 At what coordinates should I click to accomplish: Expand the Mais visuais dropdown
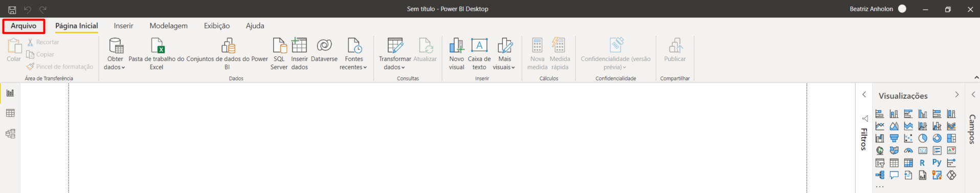click(504, 54)
